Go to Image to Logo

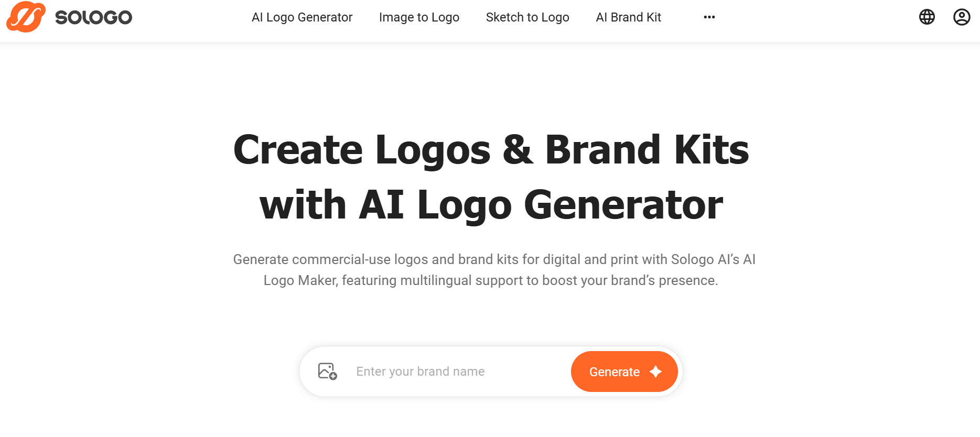click(419, 17)
